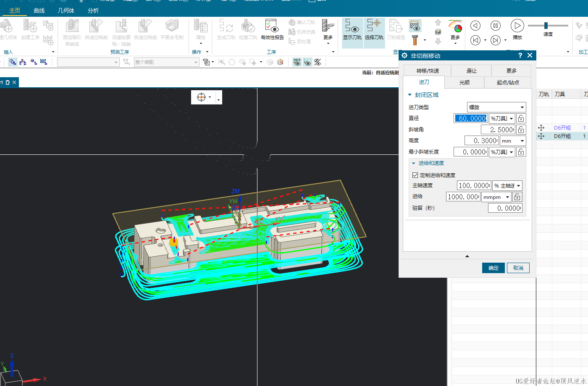Click the Machine Tool view icon
Viewport: 588px width, 386px height.
(23, 62)
